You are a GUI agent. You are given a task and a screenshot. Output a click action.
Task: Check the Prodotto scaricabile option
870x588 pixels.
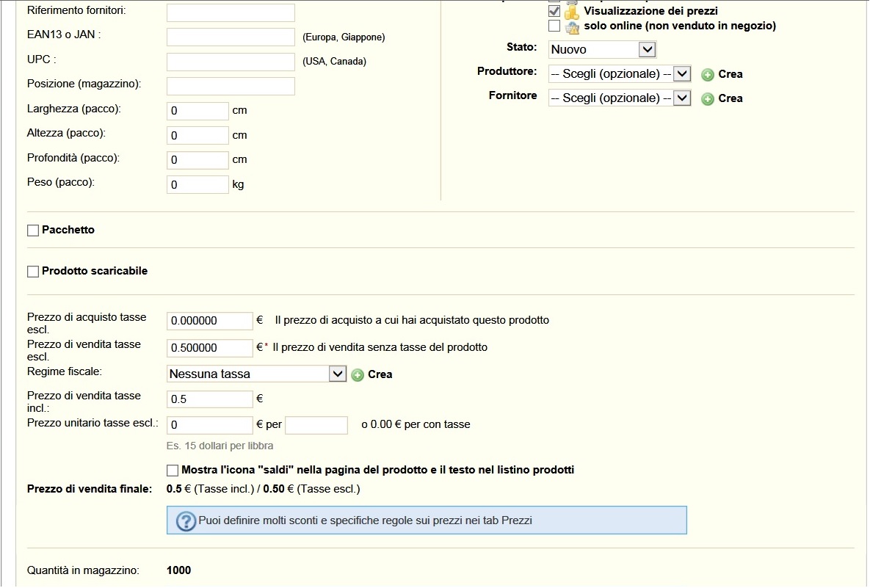(x=33, y=272)
